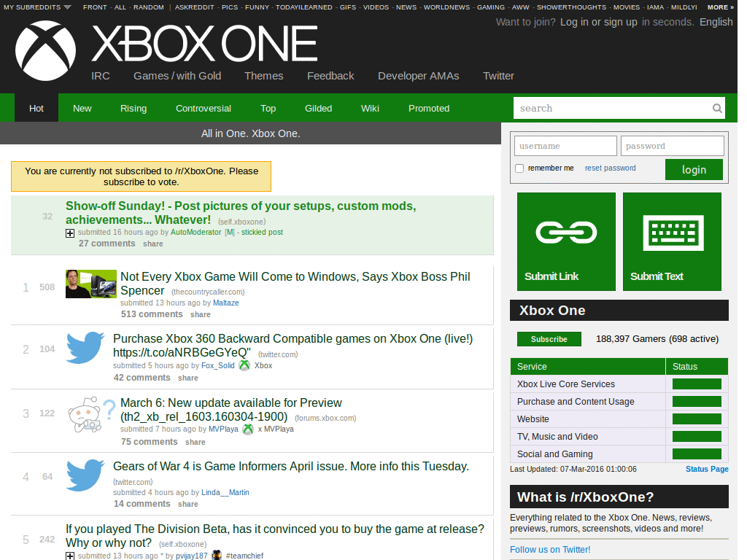This screenshot has width=747, height=560.
Task: Open Twitter bird thumbnail for Gears of War 4 post
Action: [x=85, y=475]
